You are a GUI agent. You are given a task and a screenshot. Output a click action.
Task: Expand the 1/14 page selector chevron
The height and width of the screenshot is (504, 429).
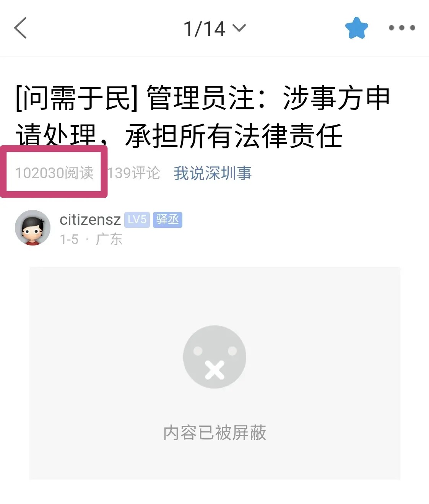coord(239,28)
